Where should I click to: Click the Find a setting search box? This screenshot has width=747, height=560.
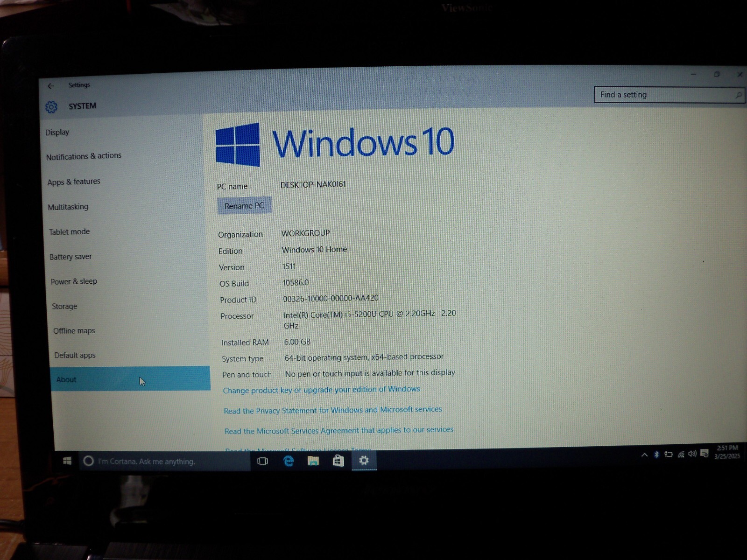[669, 95]
